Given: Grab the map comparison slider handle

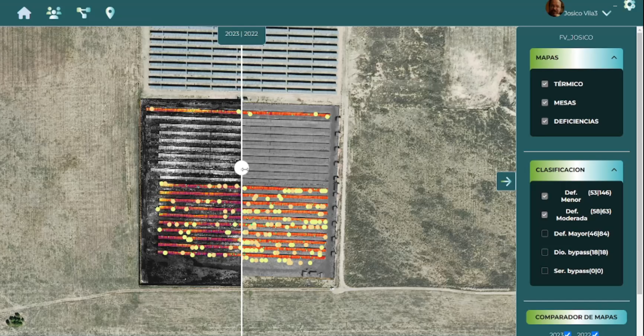Looking at the screenshot, I should pyautogui.click(x=242, y=169).
